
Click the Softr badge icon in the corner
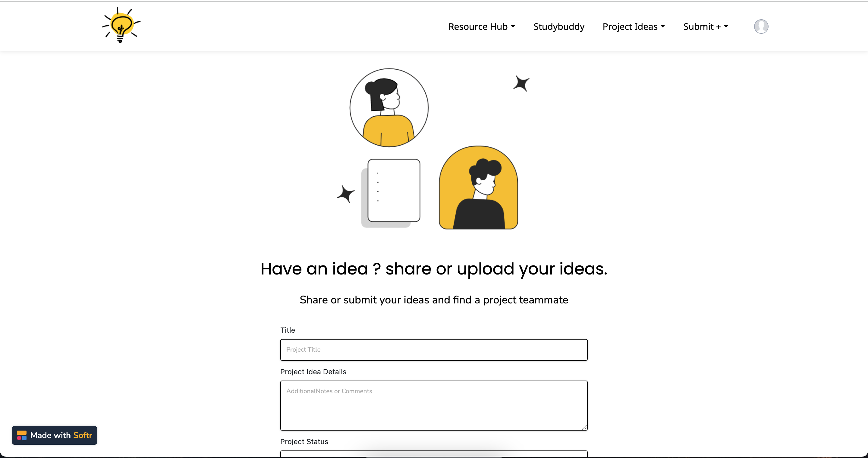22,435
